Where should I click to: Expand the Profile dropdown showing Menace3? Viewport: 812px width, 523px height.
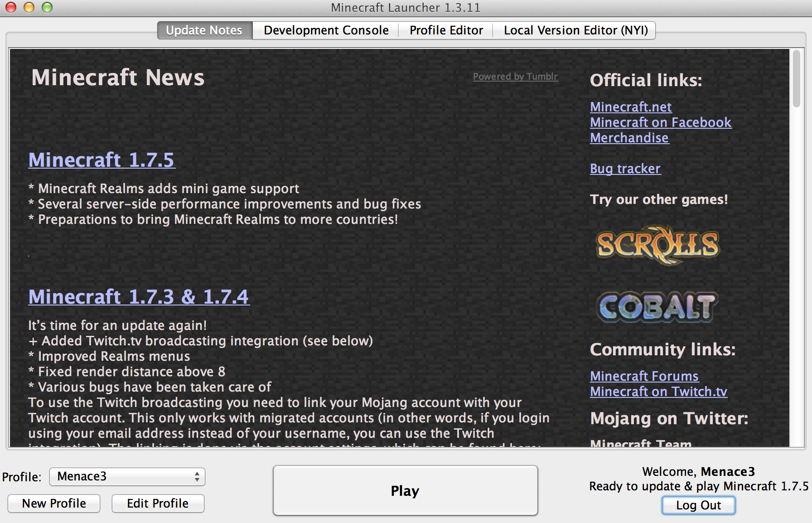pyautogui.click(x=127, y=477)
